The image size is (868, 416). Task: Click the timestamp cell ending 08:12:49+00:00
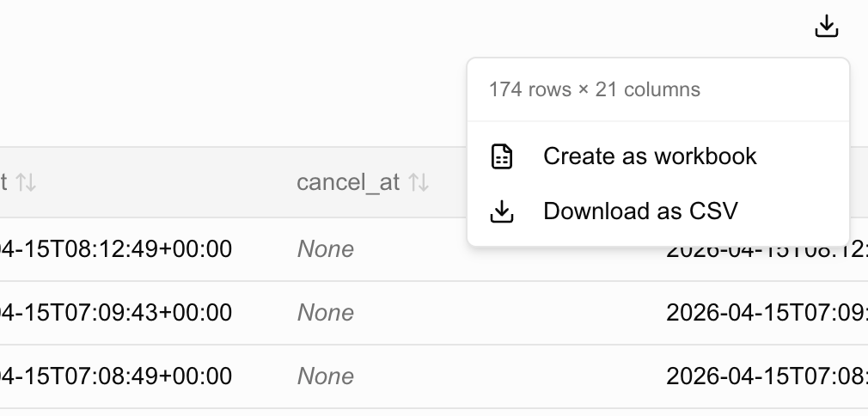(x=116, y=248)
